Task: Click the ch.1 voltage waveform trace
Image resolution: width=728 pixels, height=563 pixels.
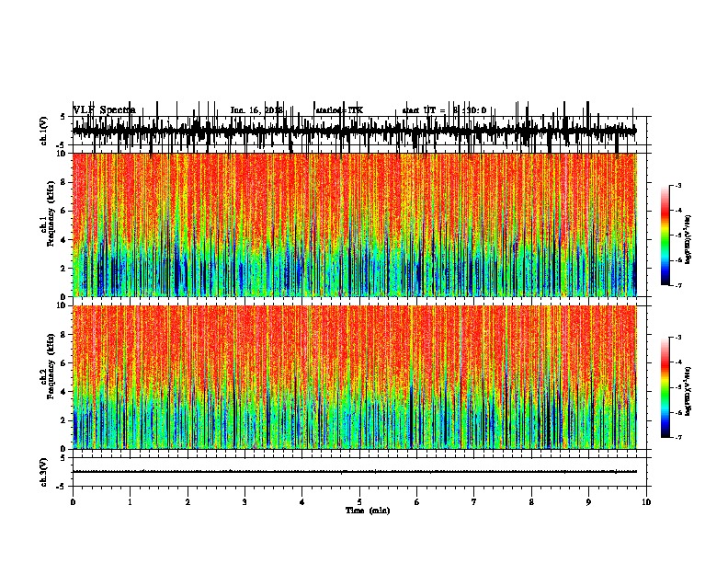Action: tap(355, 131)
